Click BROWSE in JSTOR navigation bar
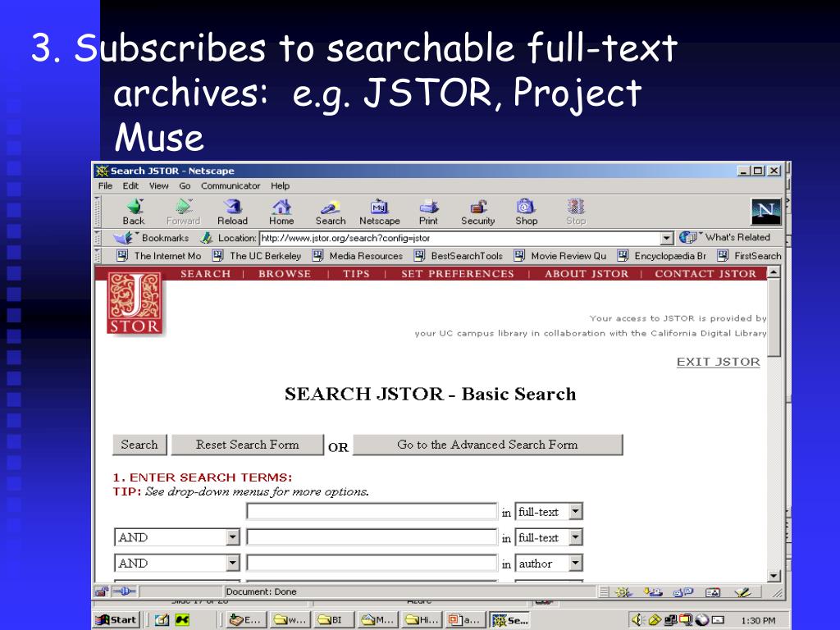Screen dimensions: 840x630 coord(285,274)
